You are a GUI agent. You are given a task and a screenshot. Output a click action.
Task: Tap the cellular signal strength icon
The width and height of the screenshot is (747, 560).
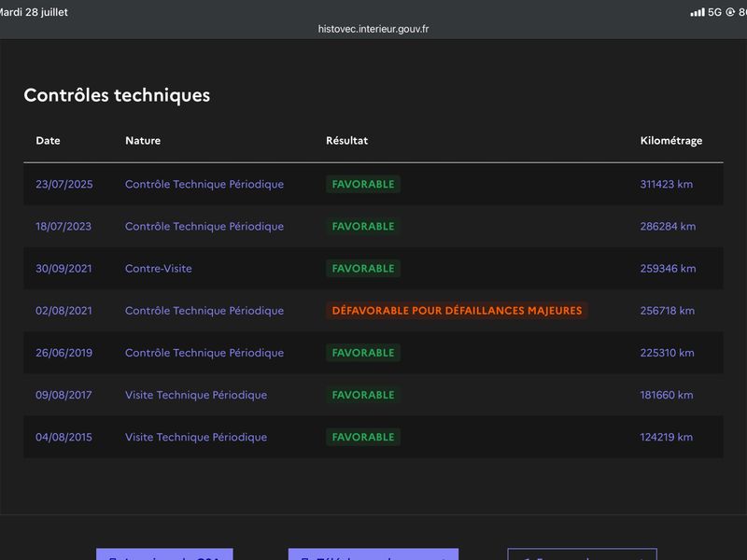(698, 12)
